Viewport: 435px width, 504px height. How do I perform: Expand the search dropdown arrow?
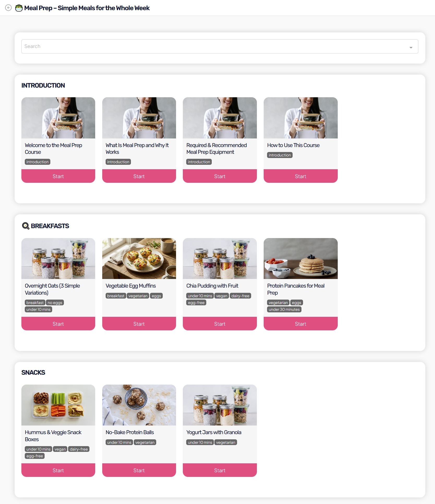[x=411, y=47]
